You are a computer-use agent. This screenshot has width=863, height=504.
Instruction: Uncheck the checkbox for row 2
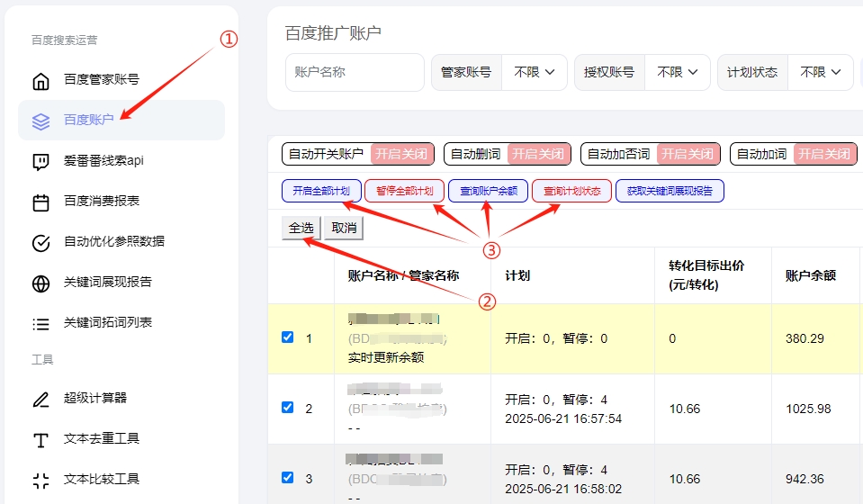pos(288,408)
